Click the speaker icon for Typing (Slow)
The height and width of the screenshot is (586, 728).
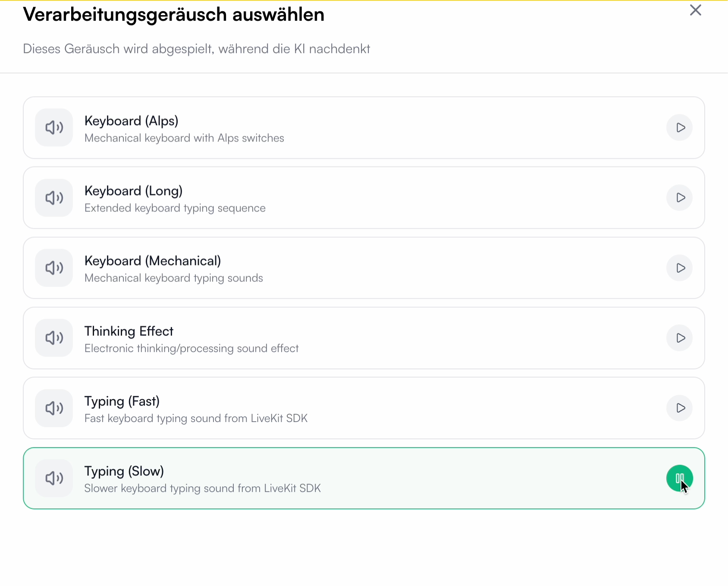(x=54, y=478)
